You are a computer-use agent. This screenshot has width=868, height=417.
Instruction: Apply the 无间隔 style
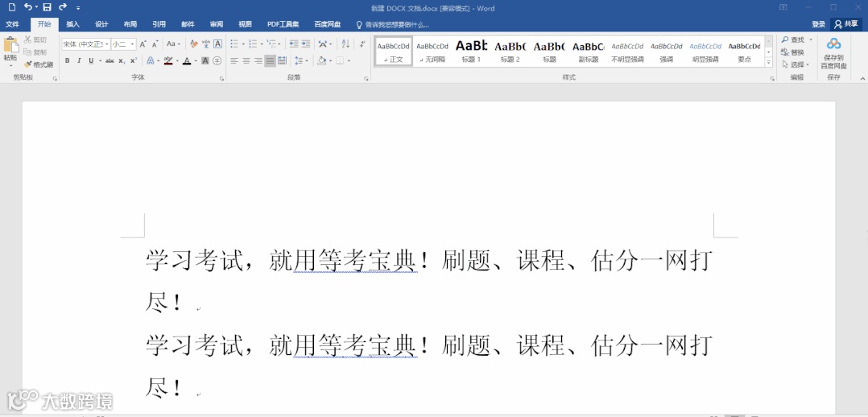tap(432, 52)
